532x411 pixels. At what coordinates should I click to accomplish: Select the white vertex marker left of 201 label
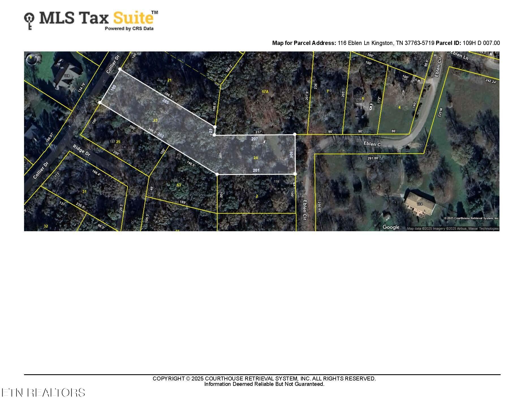(217, 174)
